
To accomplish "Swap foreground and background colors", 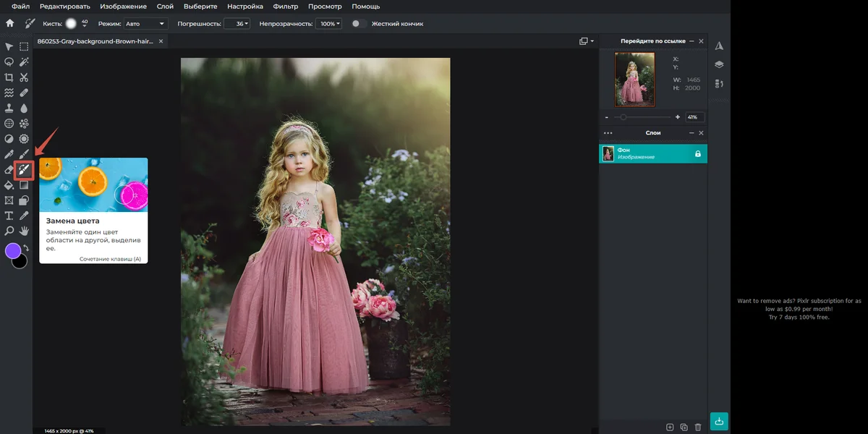I will (x=26, y=248).
